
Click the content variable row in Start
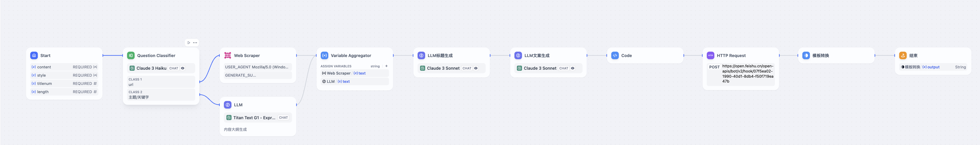tap(64, 67)
